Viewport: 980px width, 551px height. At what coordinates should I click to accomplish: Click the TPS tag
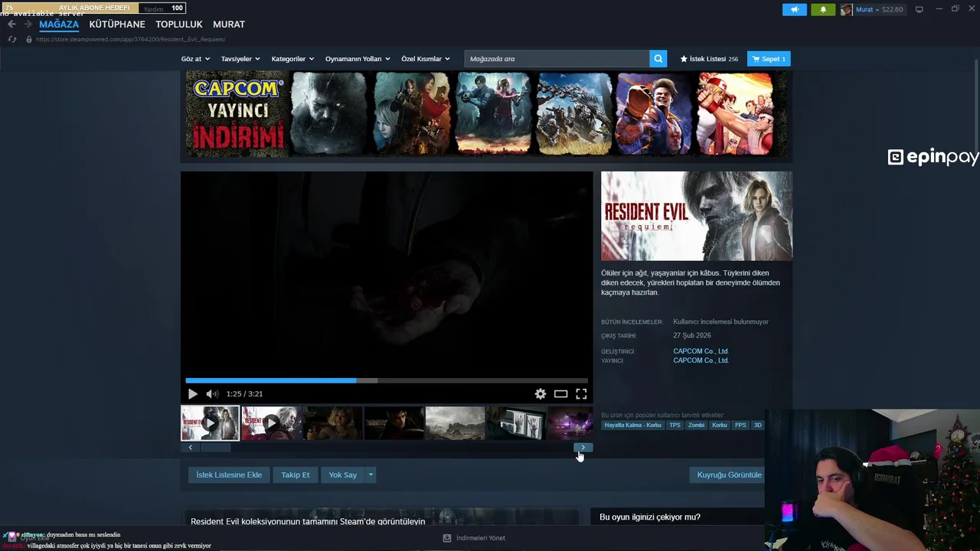click(x=675, y=425)
